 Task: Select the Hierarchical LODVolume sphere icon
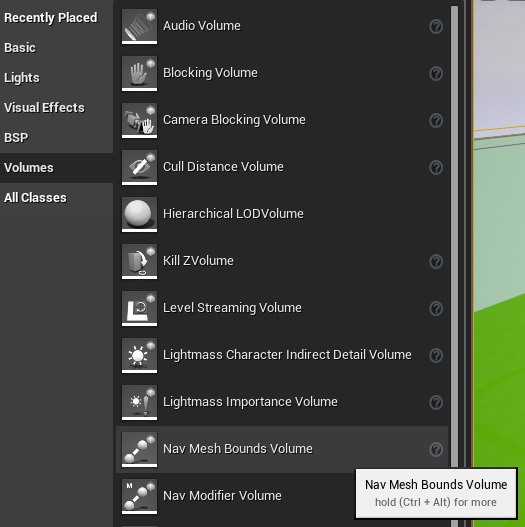(x=139, y=214)
